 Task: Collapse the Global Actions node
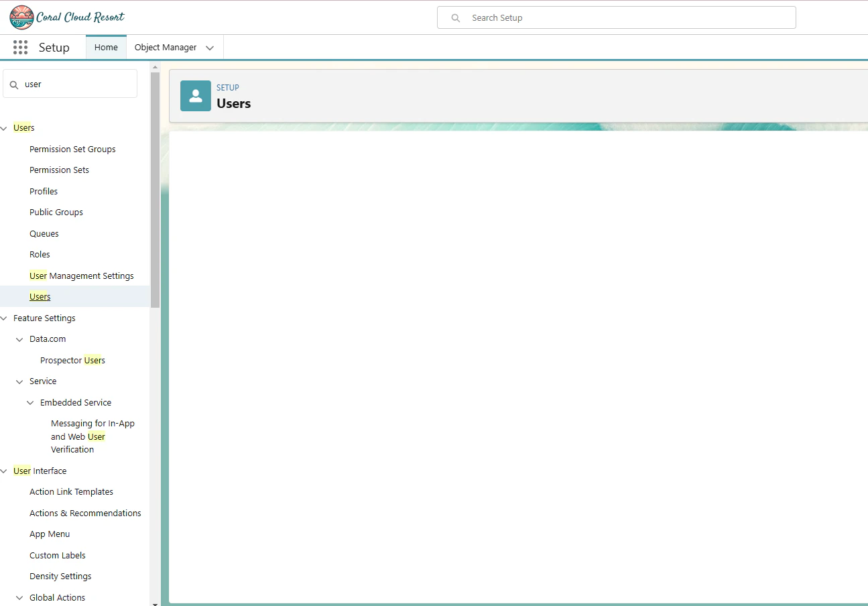click(19, 598)
